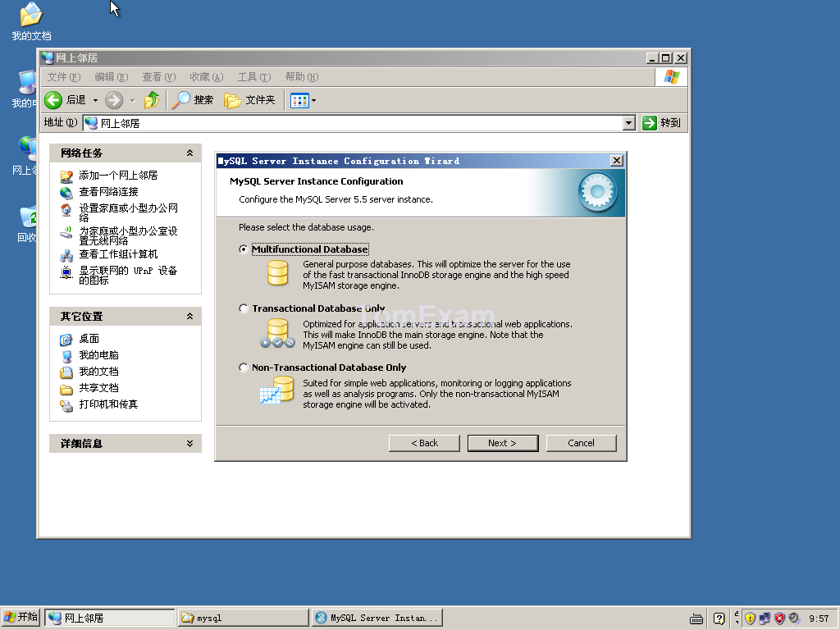840x630 pixels.
Task: Go to the next wizard step
Action: 503,443
